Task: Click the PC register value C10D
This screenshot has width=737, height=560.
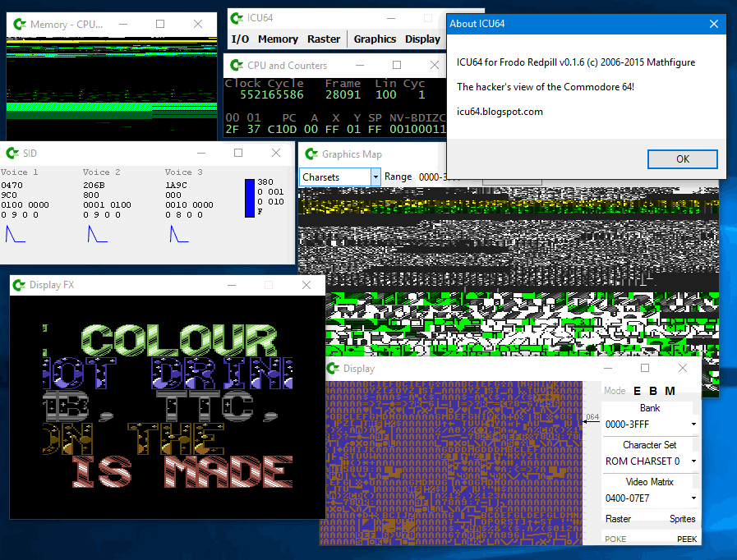Action: tap(282, 129)
